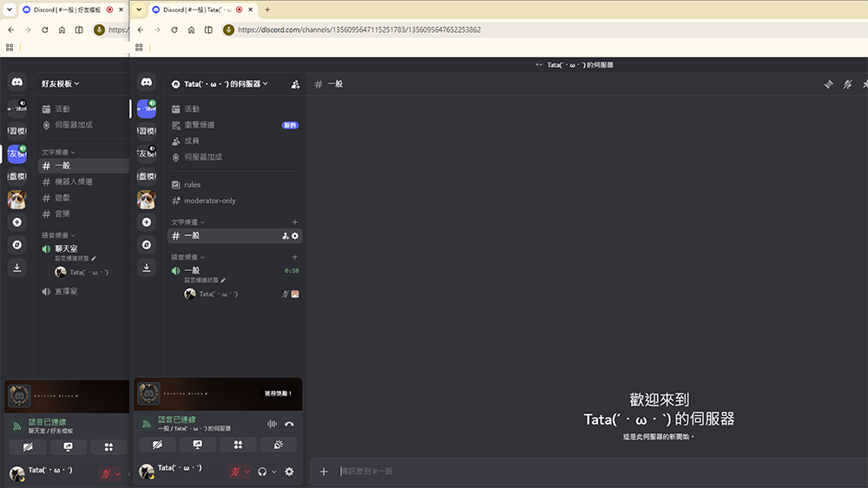Image resolution: width=868 pixels, height=488 pixels.
Task: Add voice channel plus next to 語音頻道
Action: tap(295, 257)
